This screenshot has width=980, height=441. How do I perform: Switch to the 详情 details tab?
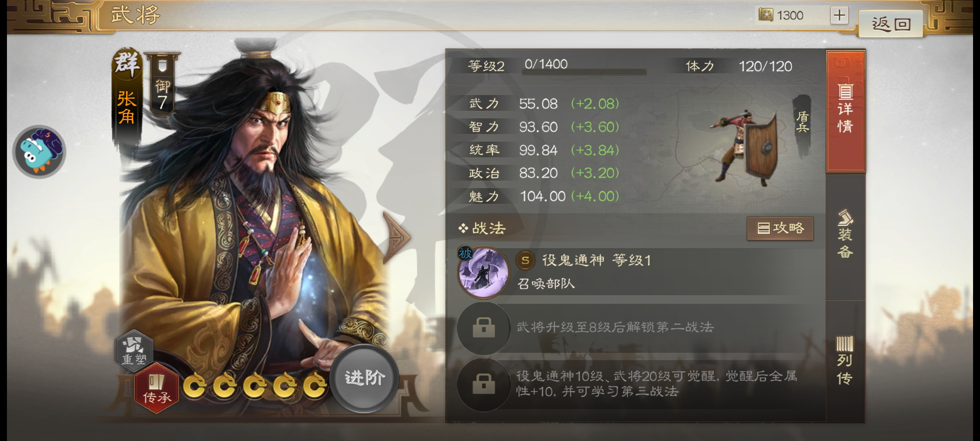(846, 111)
